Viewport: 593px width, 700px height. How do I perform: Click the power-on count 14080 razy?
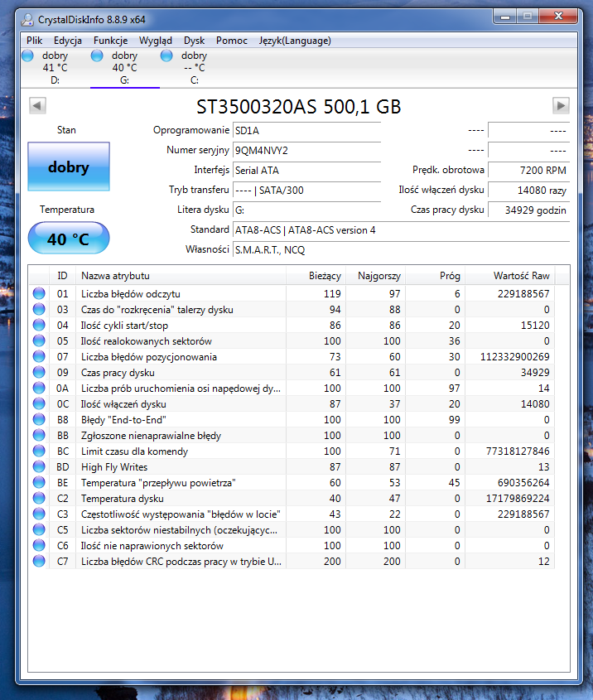[x=528, y=191]
